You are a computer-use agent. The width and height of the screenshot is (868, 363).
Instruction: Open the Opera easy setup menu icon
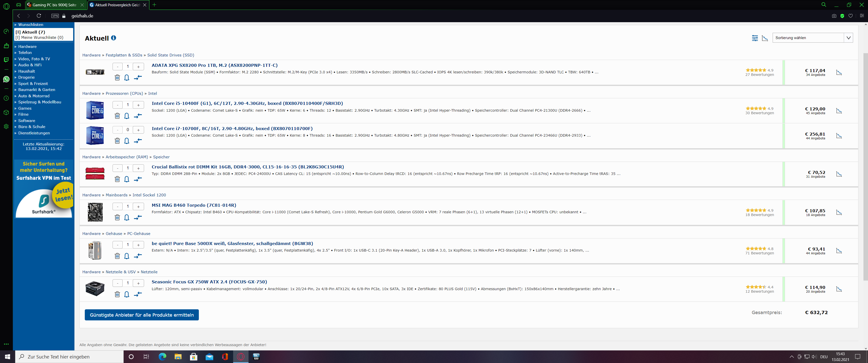[x=862, y=16]
